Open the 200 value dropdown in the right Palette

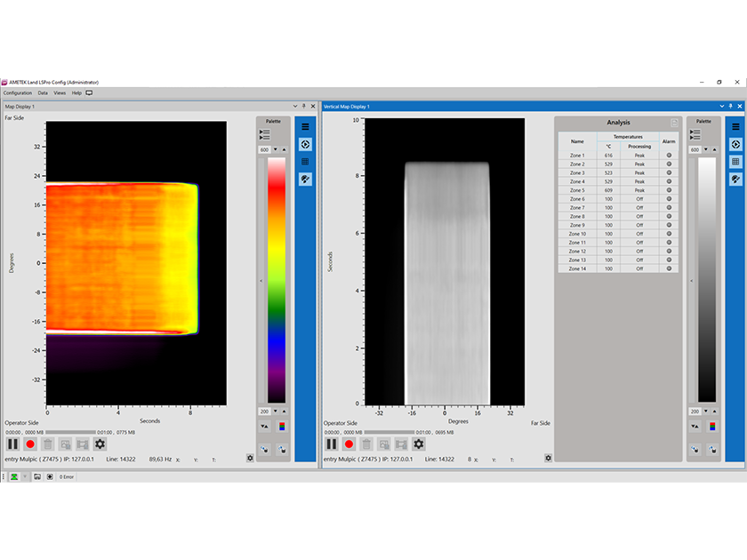[706, 411]
